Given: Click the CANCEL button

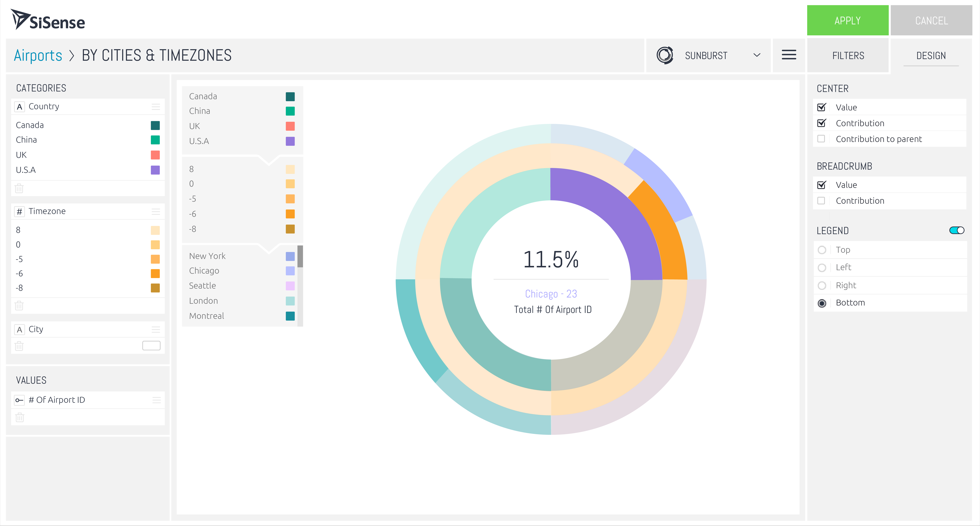Looking at the screenshot, I should 931,21.
